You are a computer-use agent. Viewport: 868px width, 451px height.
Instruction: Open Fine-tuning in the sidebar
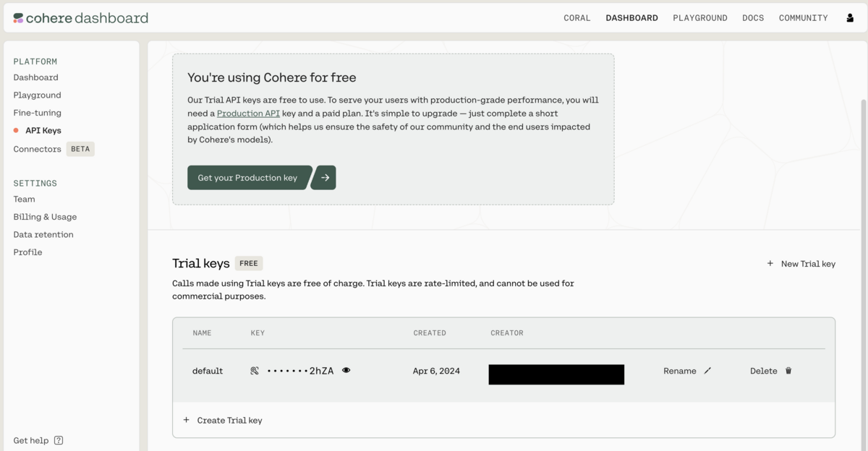[x=37, y=113]
